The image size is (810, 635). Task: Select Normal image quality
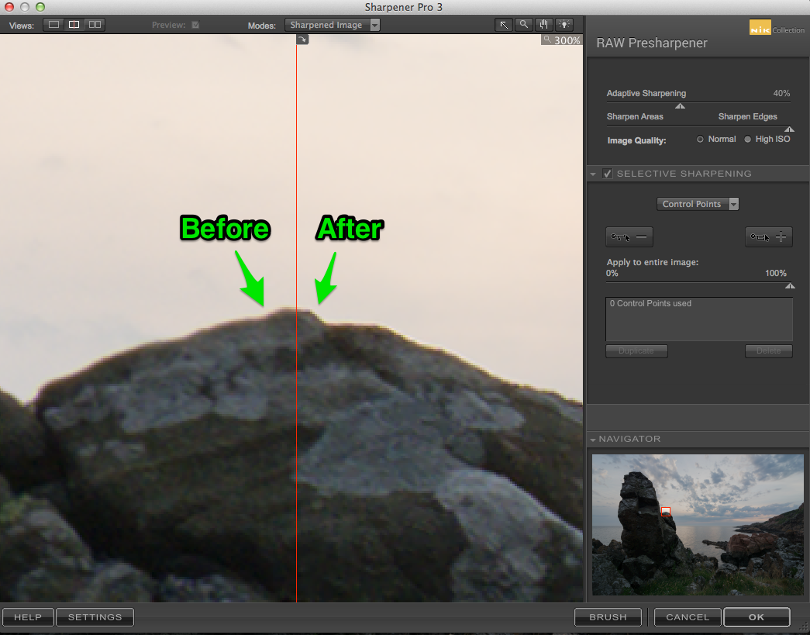[x=700, y=139]
